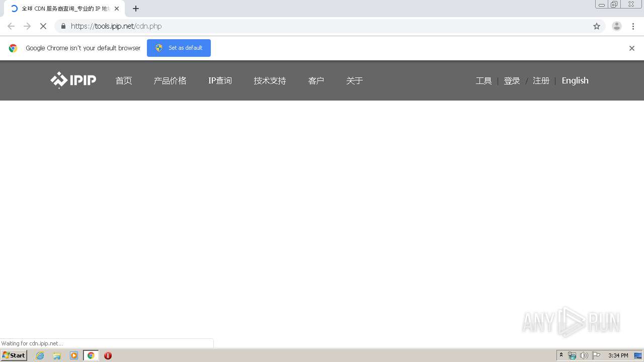Click the show desktop button
The height and width of the screenshot is (362, 644).
click(638, 355)
